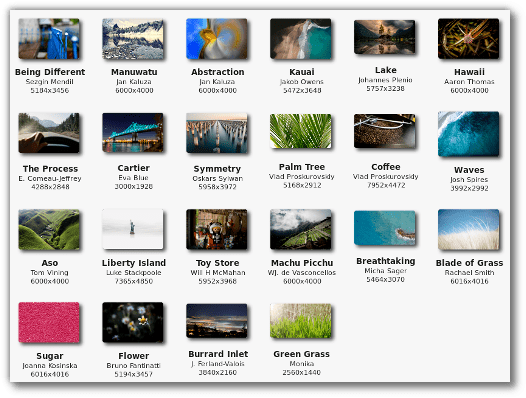Click author name "Johannes Plenio"

[385, 80]
